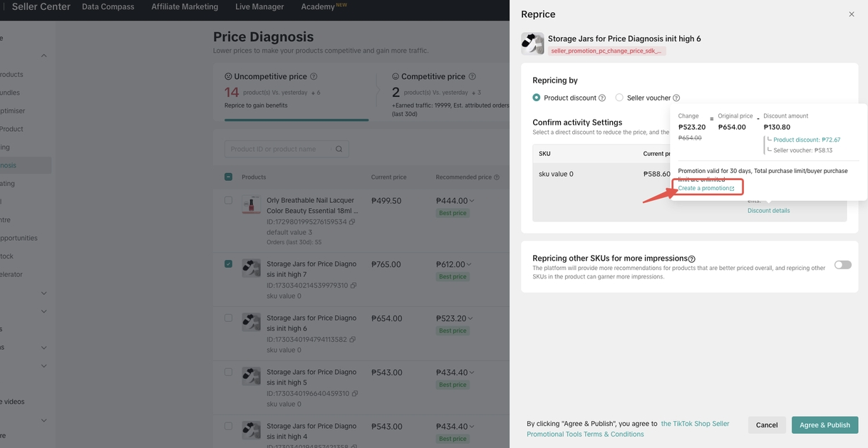Click help icon beside Seller voucher

coord(676,98)
